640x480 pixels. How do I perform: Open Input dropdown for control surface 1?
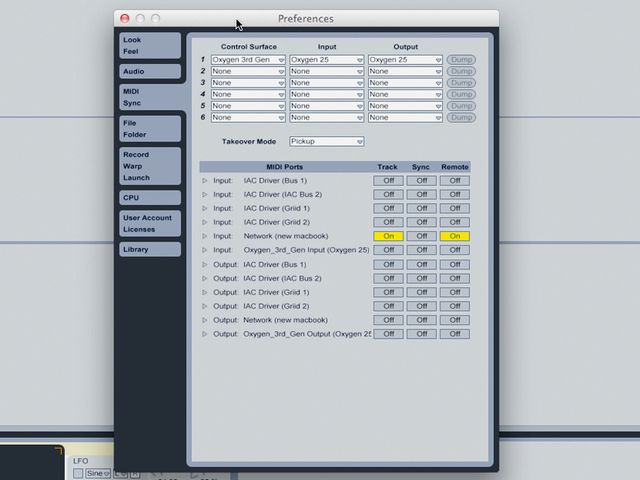[x=327, y=60]
